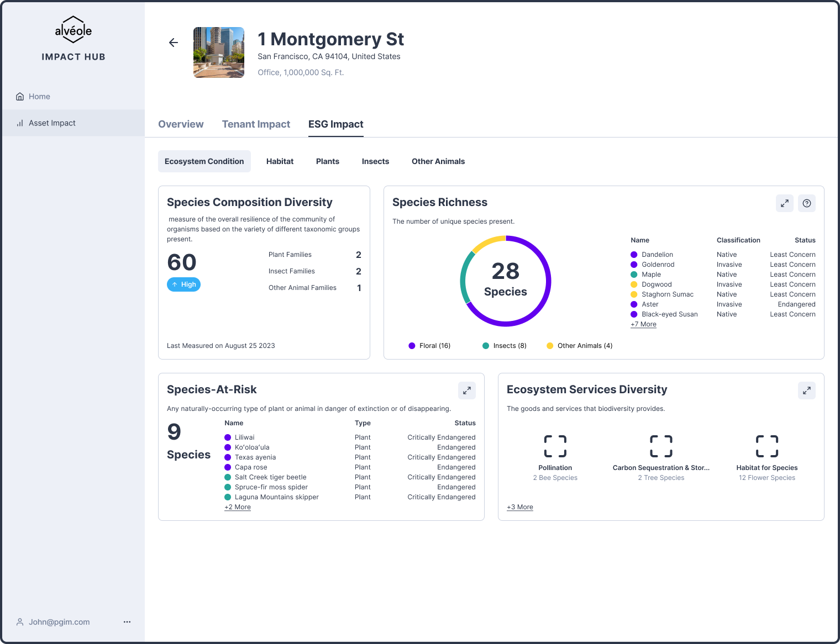Select the Insects filter button
Screen dimensions: 840x644
[x=375, y=161]
